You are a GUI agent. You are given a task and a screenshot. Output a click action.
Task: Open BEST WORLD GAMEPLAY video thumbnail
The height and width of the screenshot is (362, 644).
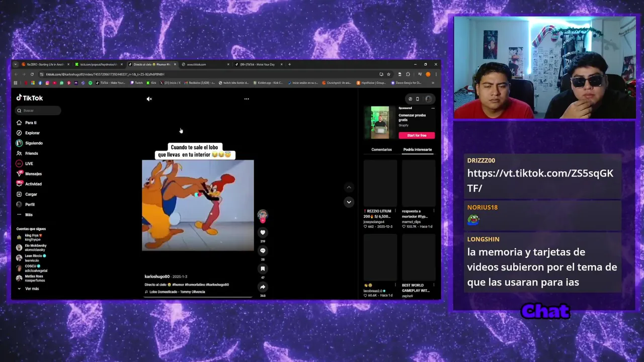[418, 258]
